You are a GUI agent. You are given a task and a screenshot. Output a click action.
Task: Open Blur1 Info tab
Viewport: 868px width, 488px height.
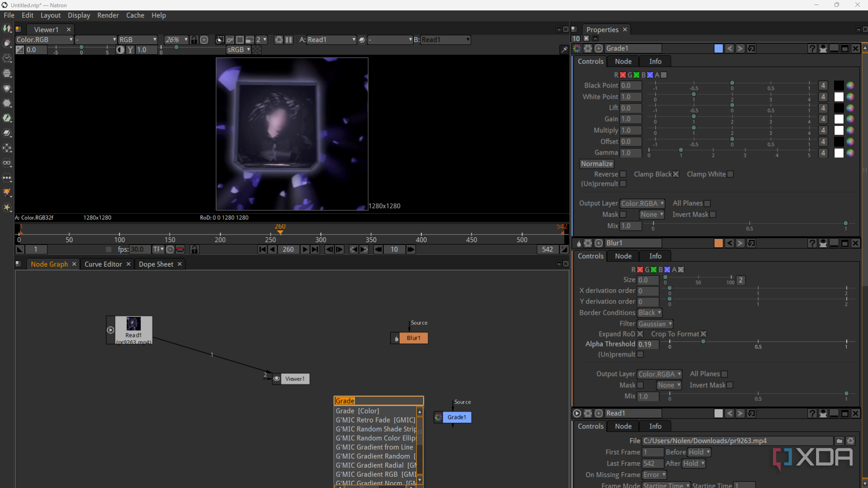coord(655,256)
